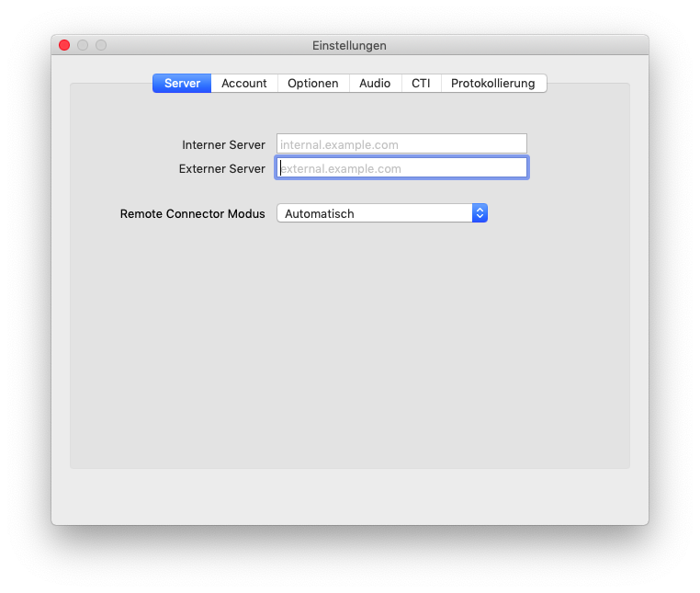Screen dimensions: 700x593
Task: Click the Remote Connector Modus label
Action: (x=192, y=213)
